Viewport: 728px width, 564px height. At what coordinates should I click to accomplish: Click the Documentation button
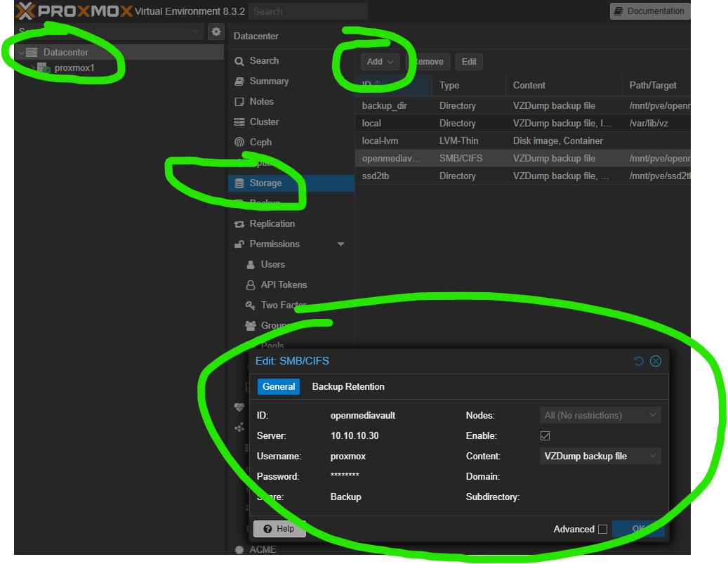(x=649, y=11)
